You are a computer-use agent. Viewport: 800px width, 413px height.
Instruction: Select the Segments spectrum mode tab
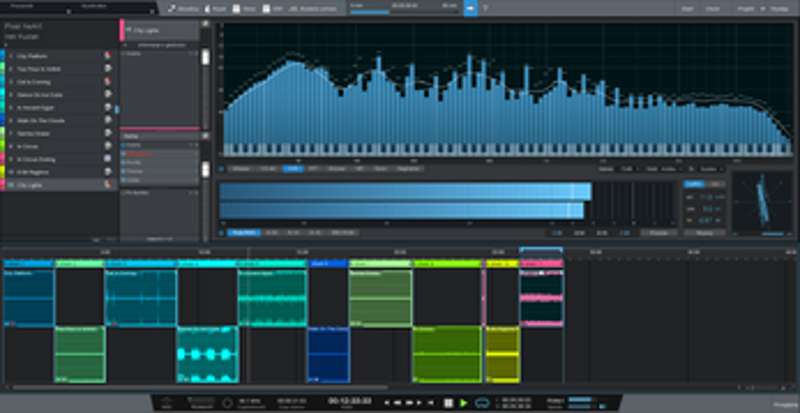tap(408, 168)
